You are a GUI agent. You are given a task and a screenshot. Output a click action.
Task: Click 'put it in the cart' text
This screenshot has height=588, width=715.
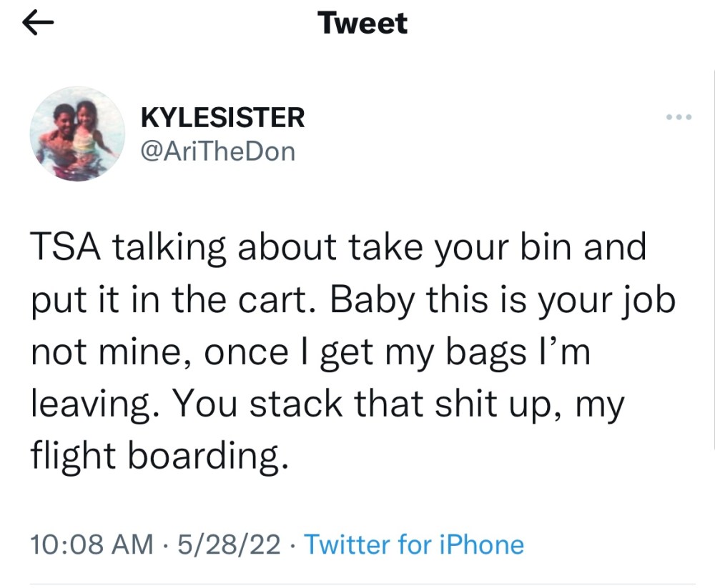(168, 301)
